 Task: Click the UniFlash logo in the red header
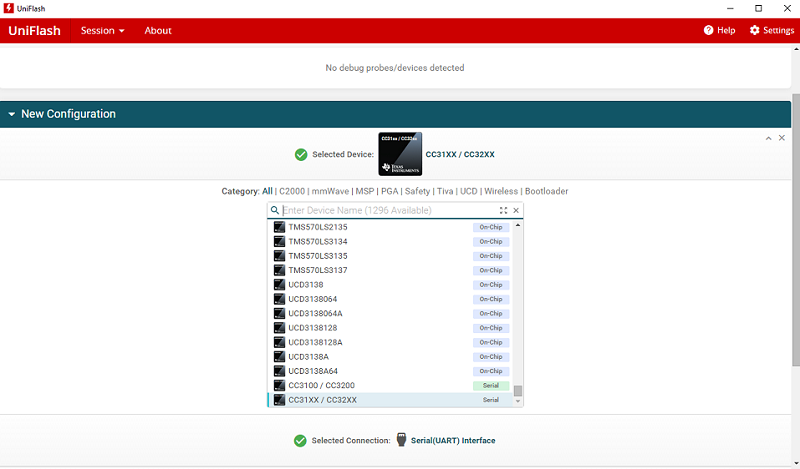coord(34,30)
